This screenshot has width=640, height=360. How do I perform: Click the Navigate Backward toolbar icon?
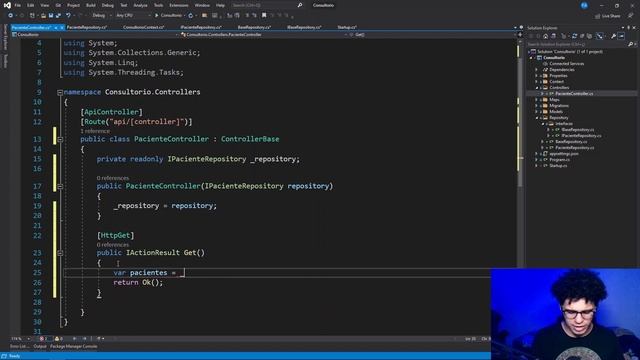[x=10, y=16]
